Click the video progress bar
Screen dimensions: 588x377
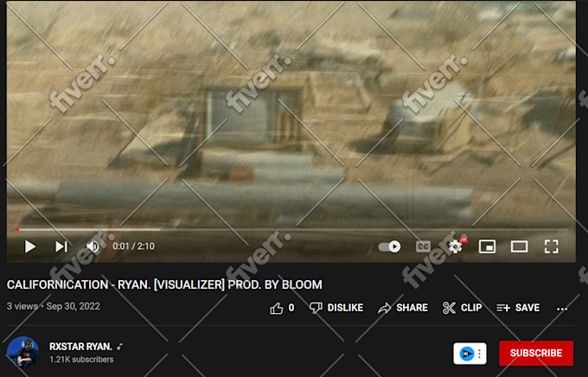pos(291,229)
